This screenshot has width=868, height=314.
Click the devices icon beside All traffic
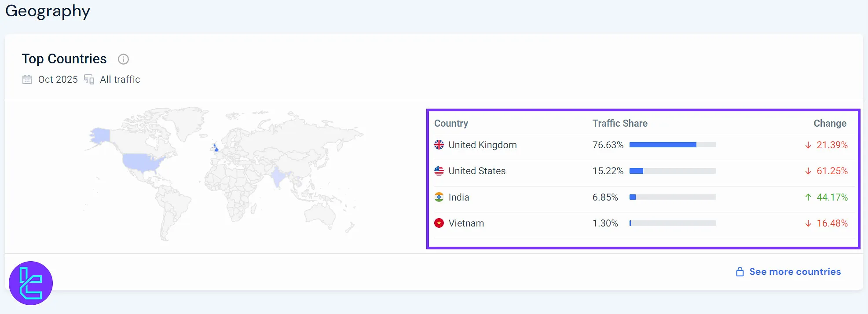coord(89,80)
